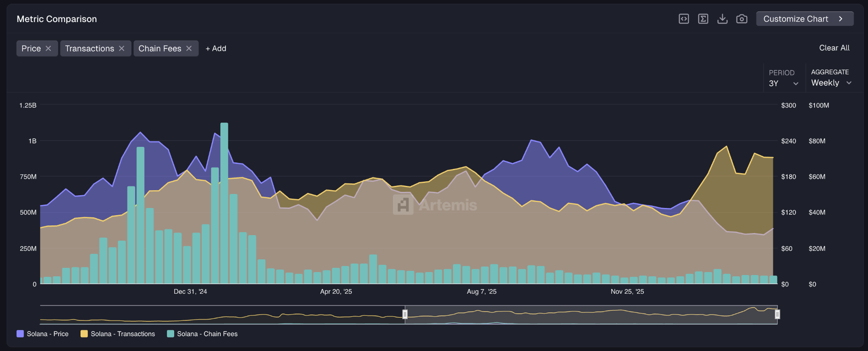
Task: Remove the Price metric chip
Action: click(x=48, y=48)
